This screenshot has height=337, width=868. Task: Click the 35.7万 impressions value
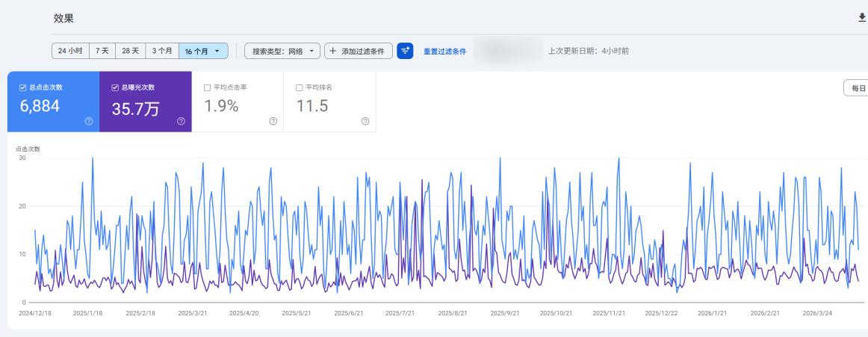[x=135, y=108]
